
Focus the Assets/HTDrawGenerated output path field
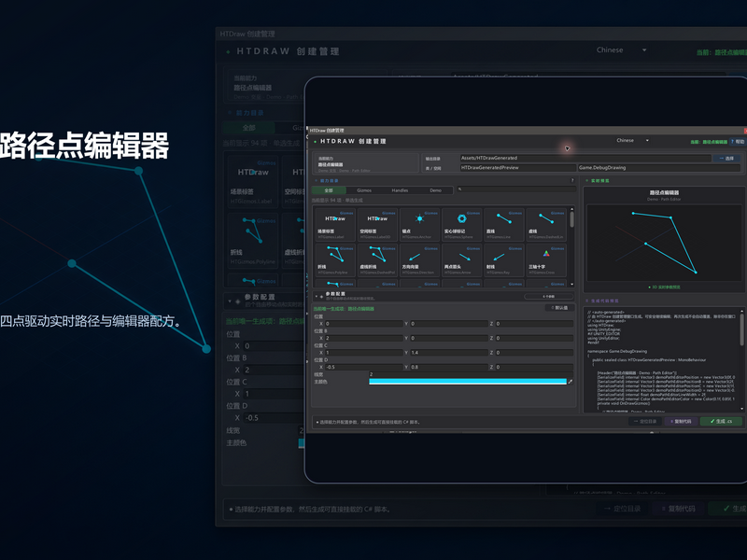point(585,158)
